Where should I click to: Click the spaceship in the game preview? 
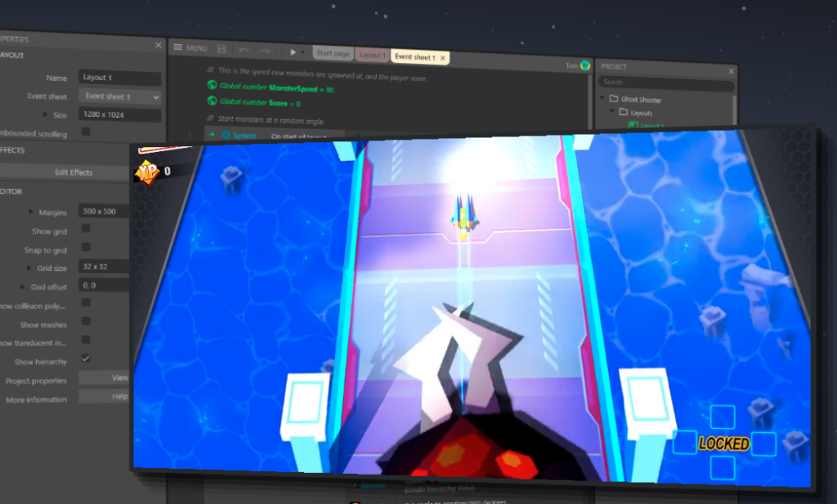[x=463, y=216]
